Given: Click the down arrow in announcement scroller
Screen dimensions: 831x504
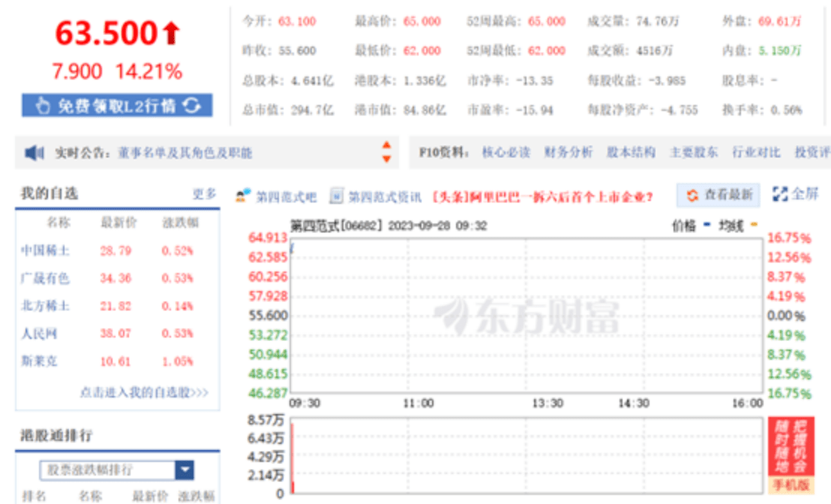Looking at the screenshot, I should pyautogui.click(x=387, y=158).
